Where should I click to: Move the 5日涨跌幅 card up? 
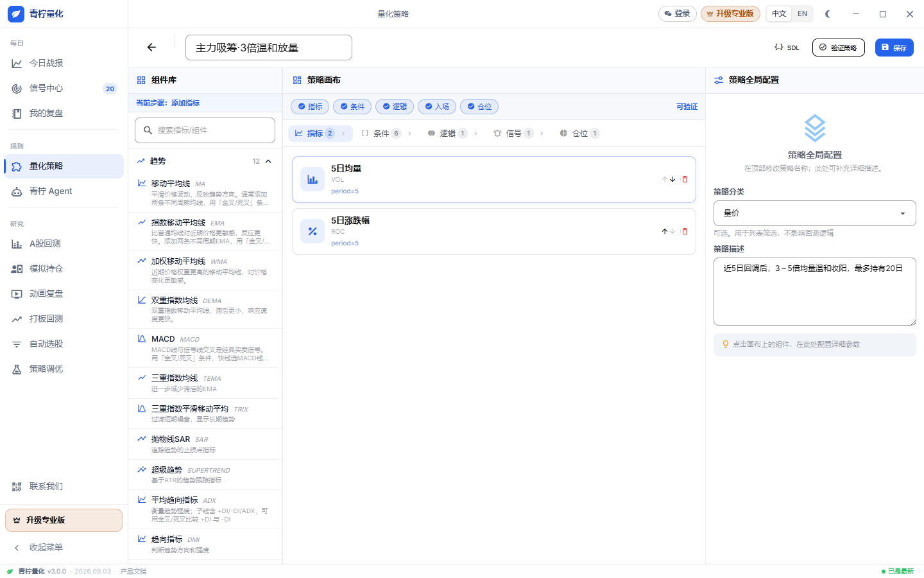point(665,231)
